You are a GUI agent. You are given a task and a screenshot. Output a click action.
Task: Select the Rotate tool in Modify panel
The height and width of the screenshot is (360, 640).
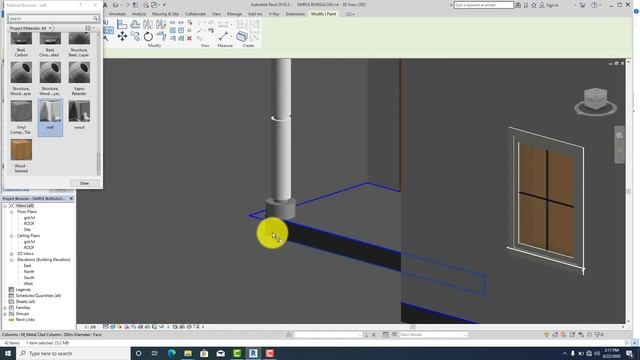pos(148,36)
